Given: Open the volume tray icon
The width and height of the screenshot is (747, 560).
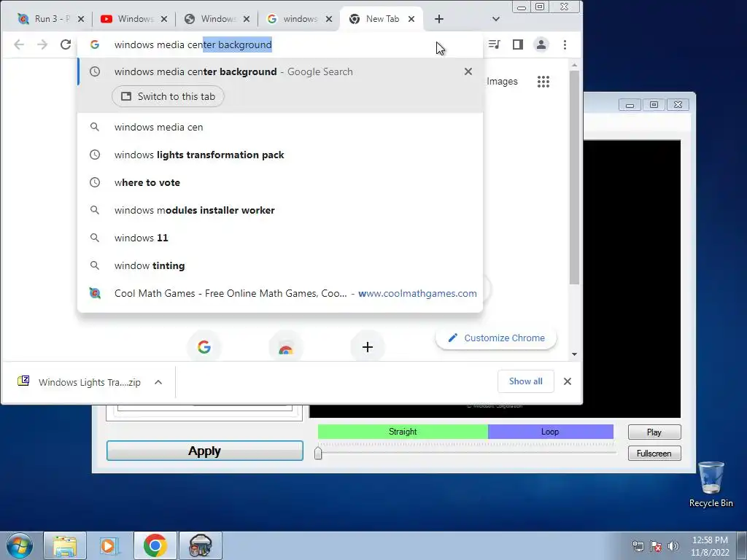Looking at the screenshot, I should [673, 546].
